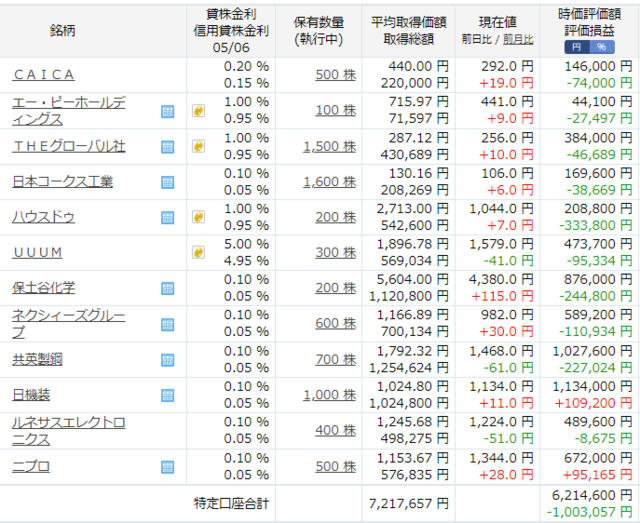
Task: Open ネクシィーズグループ stock link
Action: tap(69, 323)
